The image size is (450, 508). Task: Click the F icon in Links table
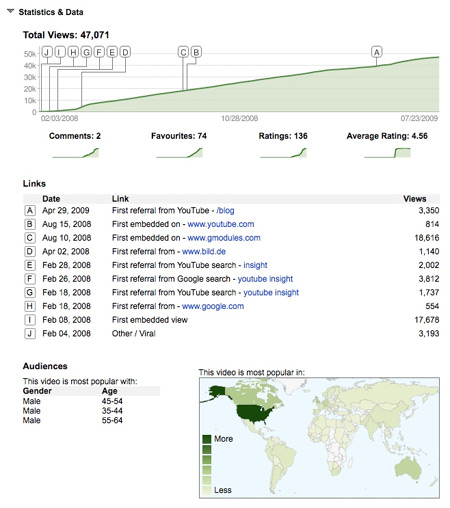pos(30,279)
